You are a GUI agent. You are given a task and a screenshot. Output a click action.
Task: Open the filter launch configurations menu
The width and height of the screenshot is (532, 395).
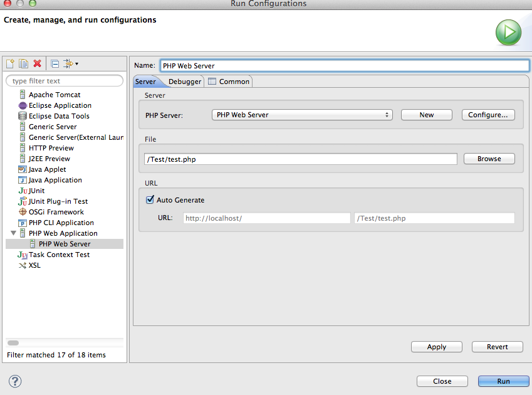tap(71, 63)
